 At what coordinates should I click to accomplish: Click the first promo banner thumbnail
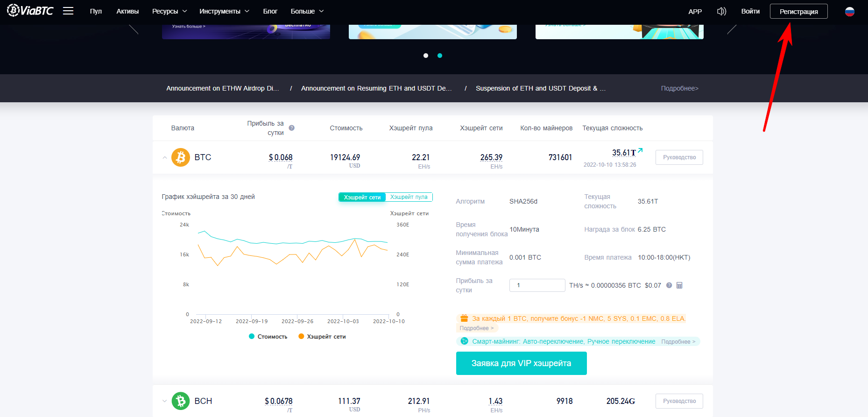point(246,32)
